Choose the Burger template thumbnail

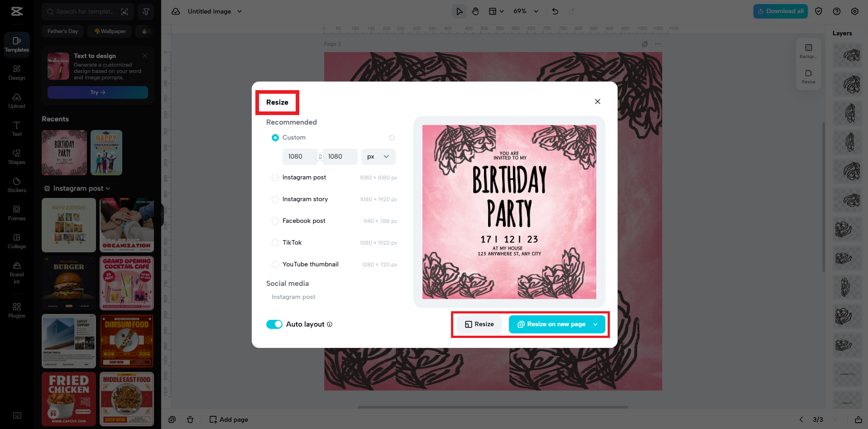[69, 283]
